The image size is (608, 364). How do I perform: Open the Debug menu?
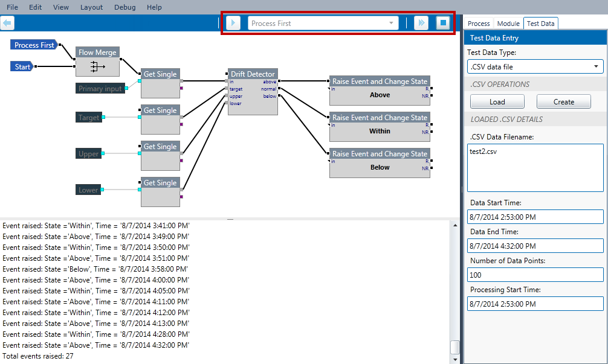(x=125, y=7)
